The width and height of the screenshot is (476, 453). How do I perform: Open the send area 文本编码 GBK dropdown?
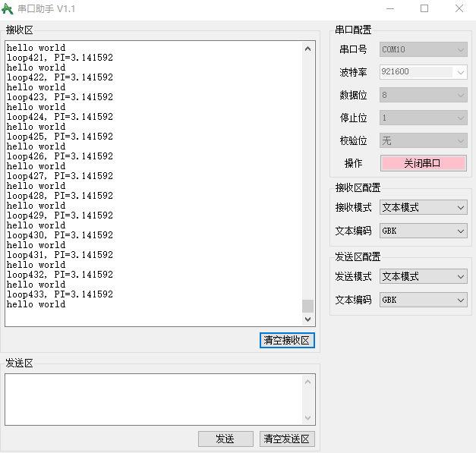[x=423, y=300]
